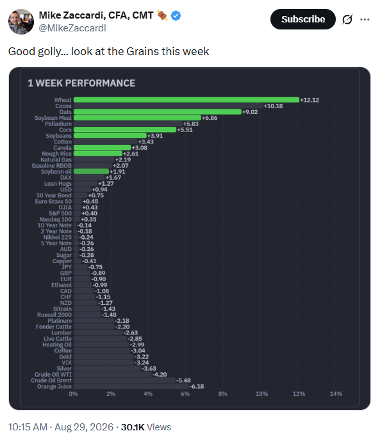Click the meat emoji beside the name
Viewport: 380px width, 440px height.
pyautogui.click(x=162, y=15)
